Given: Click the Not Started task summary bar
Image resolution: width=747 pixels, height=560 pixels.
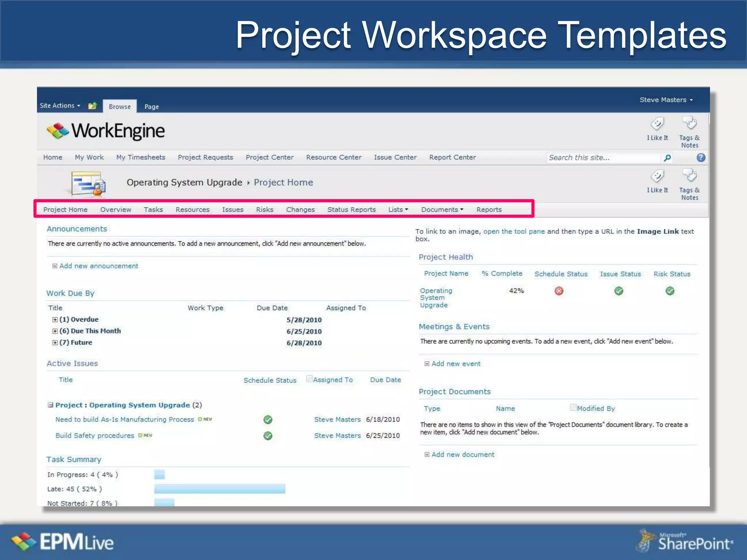Looking at the screenshot, I should click(164, 503).
